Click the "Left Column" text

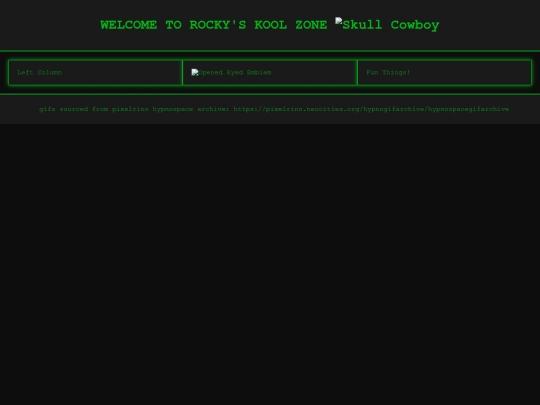[x=40, y=72]
